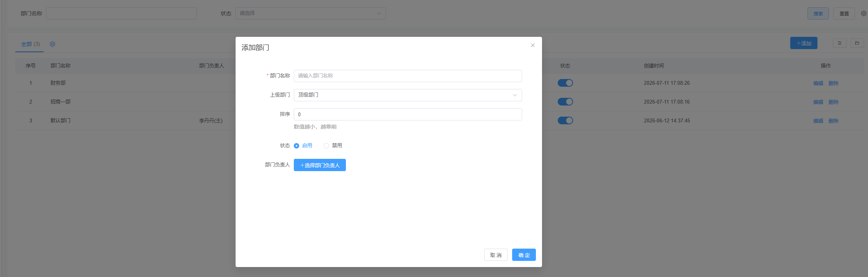Click the 招商一部 cell

pyautogui.click(x=61, y=102)
